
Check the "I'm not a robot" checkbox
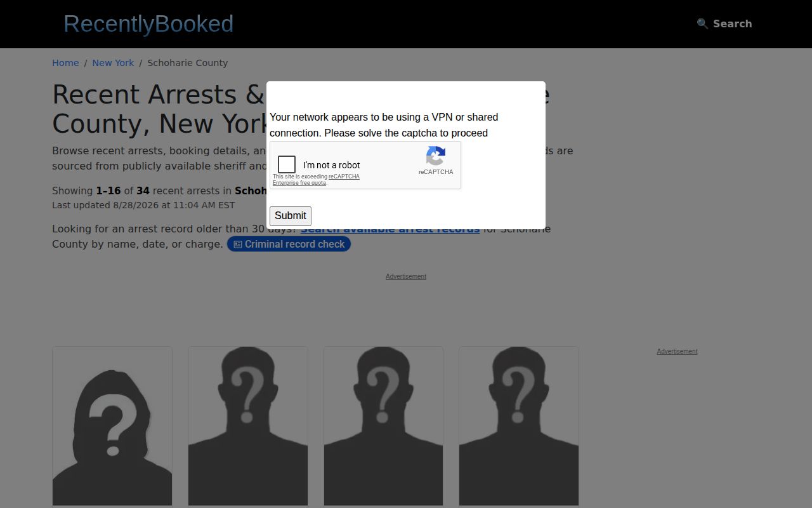tap(287, 164)
